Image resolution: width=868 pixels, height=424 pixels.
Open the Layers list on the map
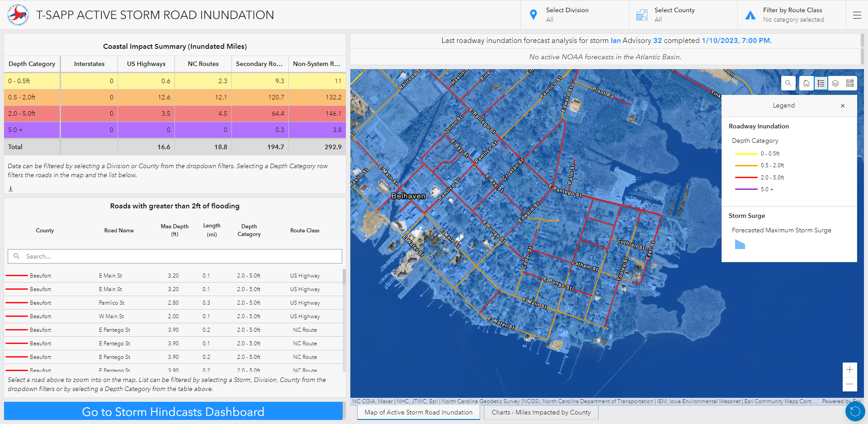(835, 83)
